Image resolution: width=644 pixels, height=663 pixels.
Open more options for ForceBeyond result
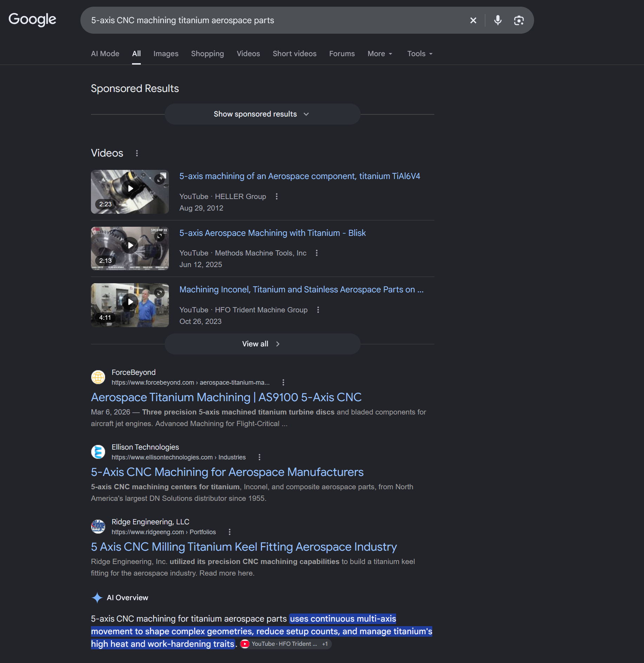(x=283, y=383)
